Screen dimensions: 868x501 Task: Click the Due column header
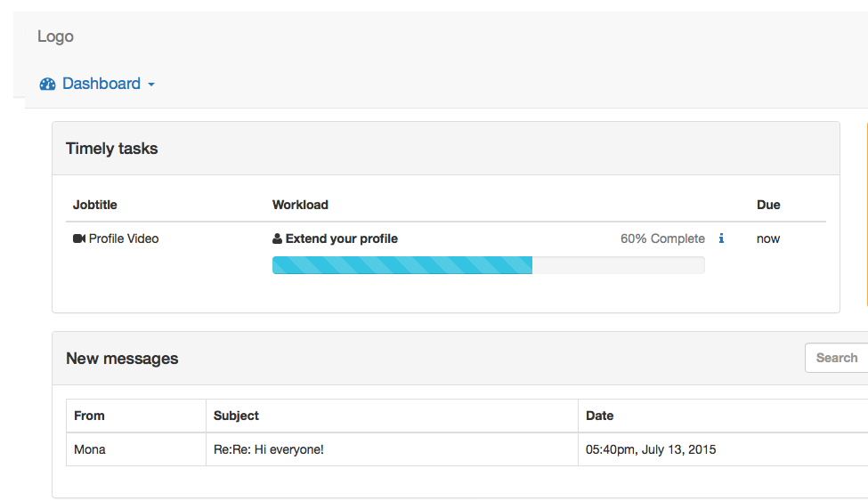768,205
